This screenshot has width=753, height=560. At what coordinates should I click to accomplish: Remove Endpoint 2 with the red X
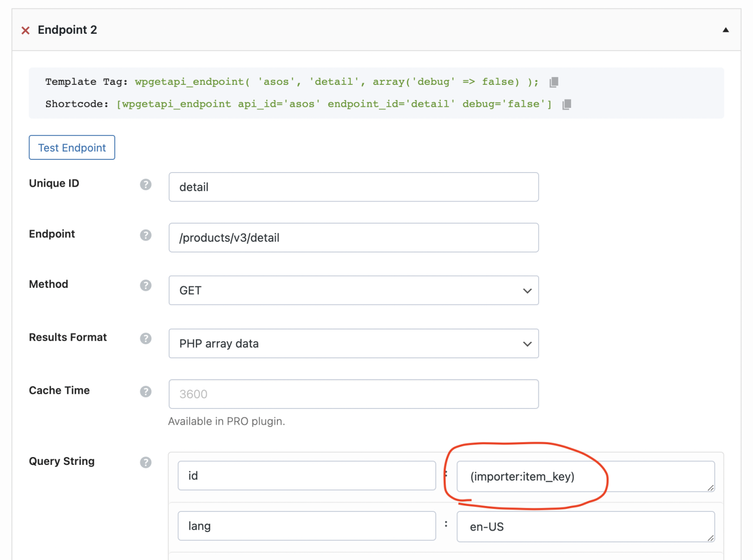25,30
